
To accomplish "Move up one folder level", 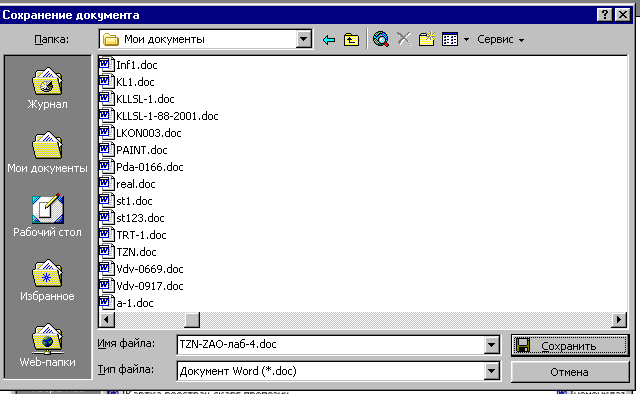I will tap(351, 40).
